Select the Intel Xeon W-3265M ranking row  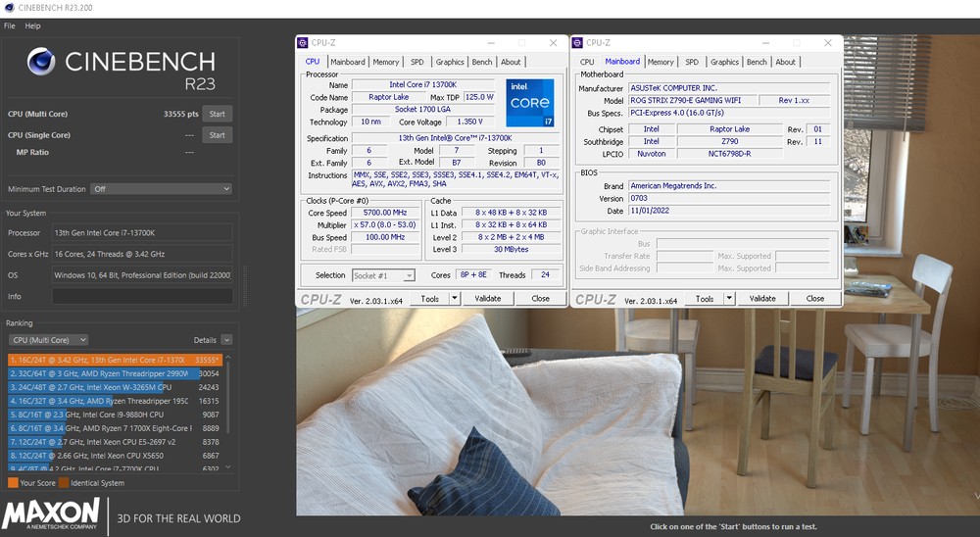click(115, 388)
